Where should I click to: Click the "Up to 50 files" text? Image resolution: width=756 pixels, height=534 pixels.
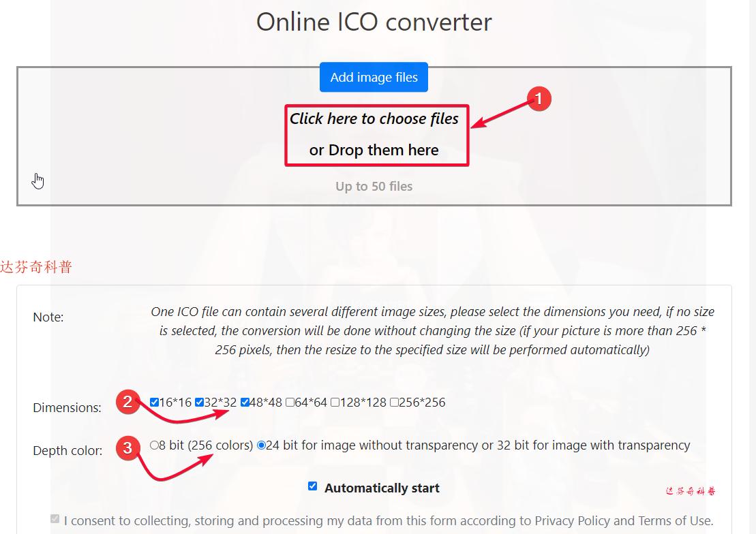(374, 186)
